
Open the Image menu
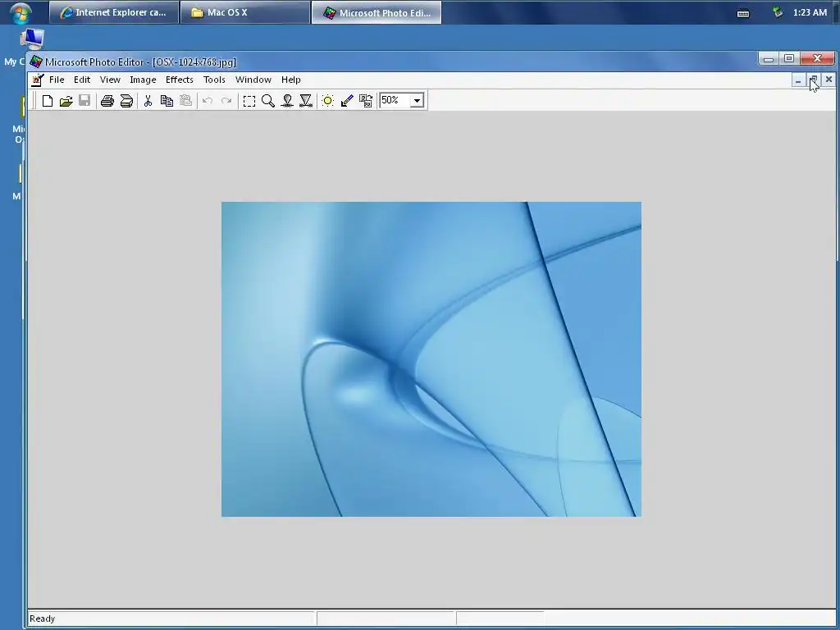click(143, 80)
